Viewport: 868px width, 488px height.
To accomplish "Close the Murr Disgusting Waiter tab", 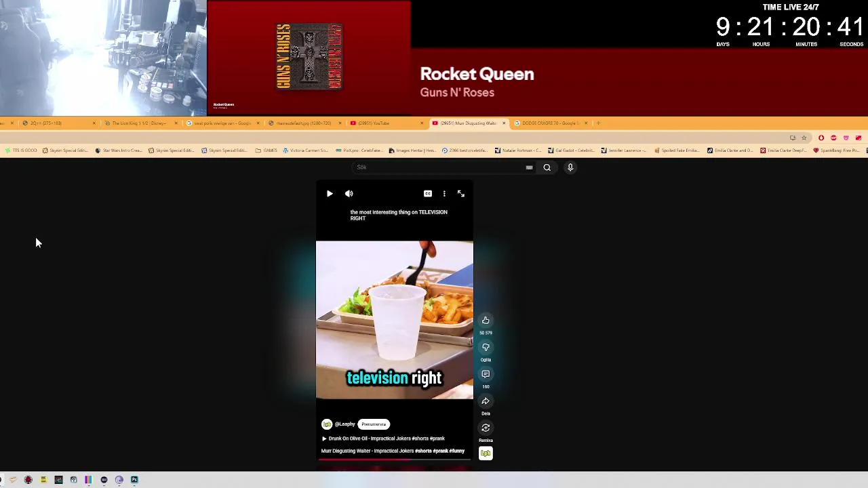I will (504, 123).
